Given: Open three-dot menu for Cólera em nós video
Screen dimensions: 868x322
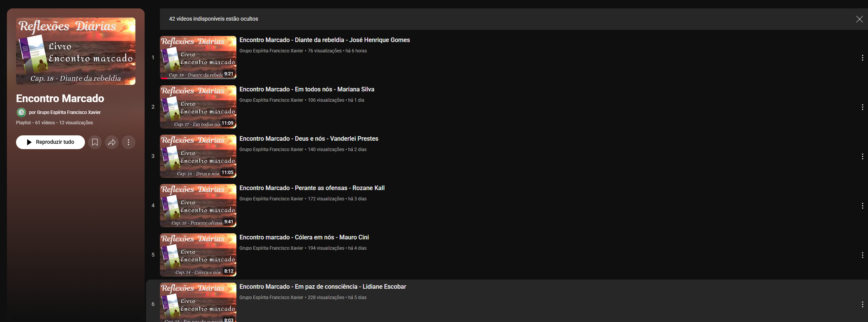Looking at the screenshot, I should pos(862,255).
